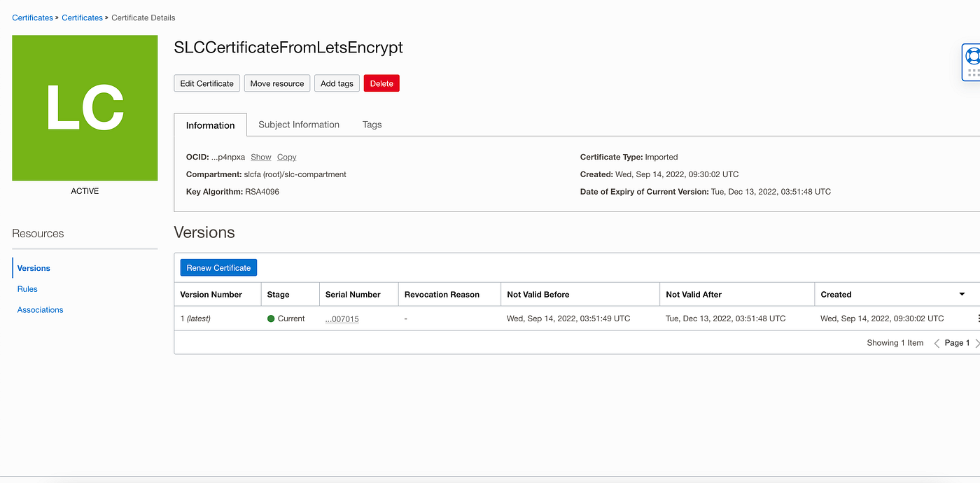Switch to the Information tab
The image size is (980, 483).
coord(211,125)
